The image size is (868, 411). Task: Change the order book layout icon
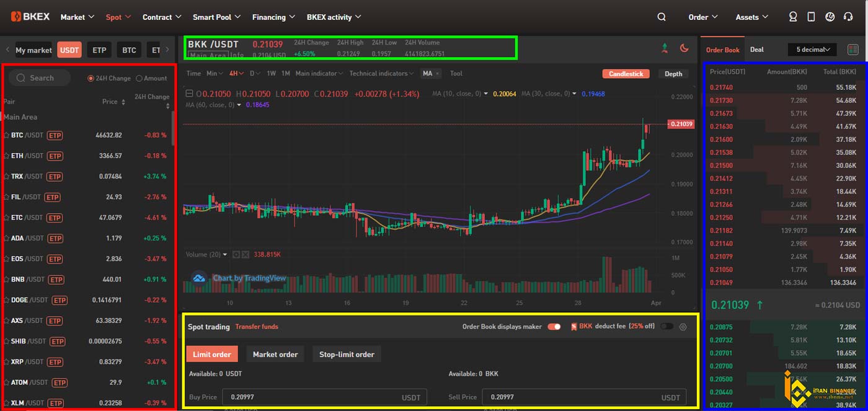(853, 50)
